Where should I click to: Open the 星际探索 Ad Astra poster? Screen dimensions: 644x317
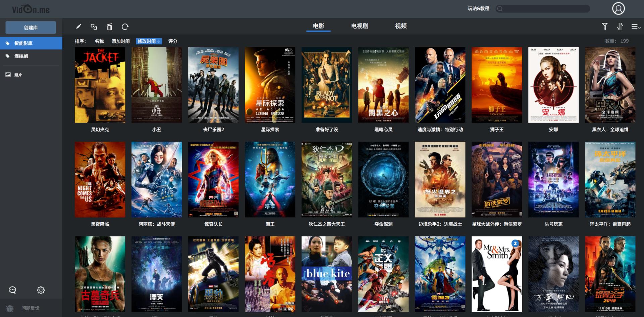click(270, 85)
